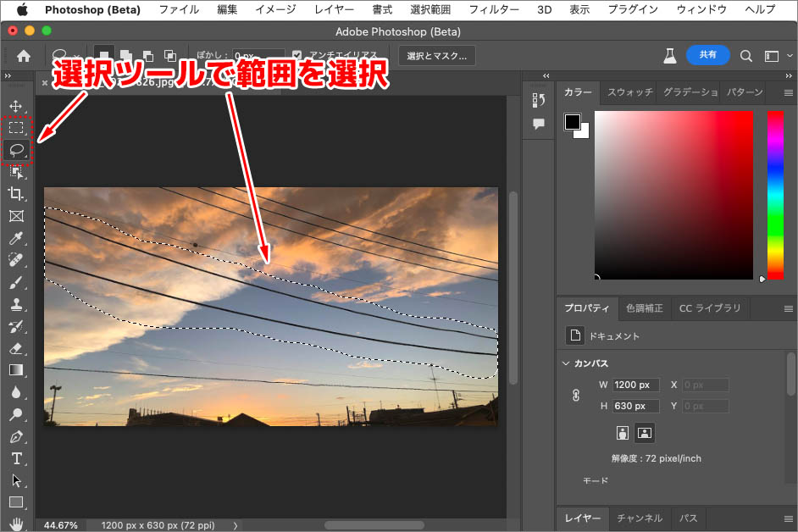
Task: Pick the Move tool
Action: pyautogui.click(x=16, y=106)
